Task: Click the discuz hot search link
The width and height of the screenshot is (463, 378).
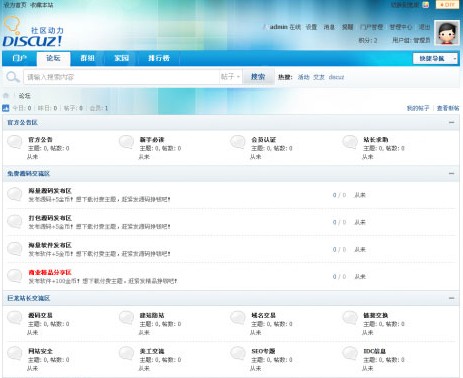Action: pyautogui.click(x=336, y=77)
